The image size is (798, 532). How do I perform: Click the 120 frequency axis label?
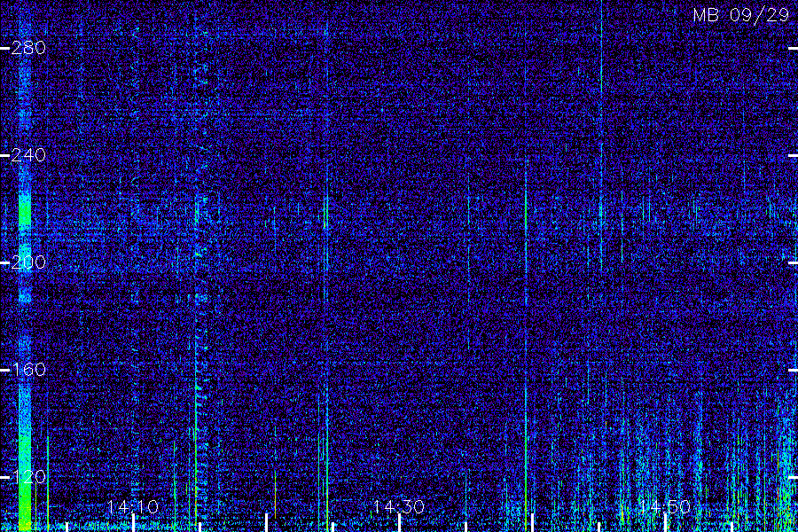[x=28, y=477]
